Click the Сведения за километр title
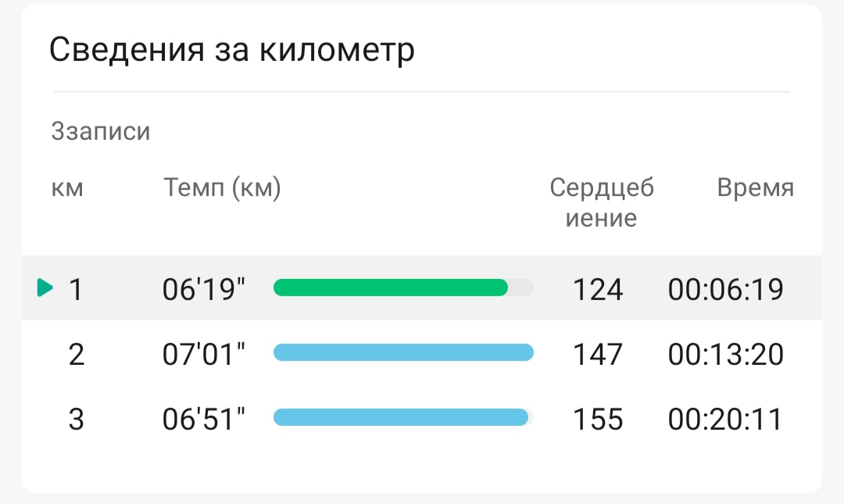 tap(232, 49)
